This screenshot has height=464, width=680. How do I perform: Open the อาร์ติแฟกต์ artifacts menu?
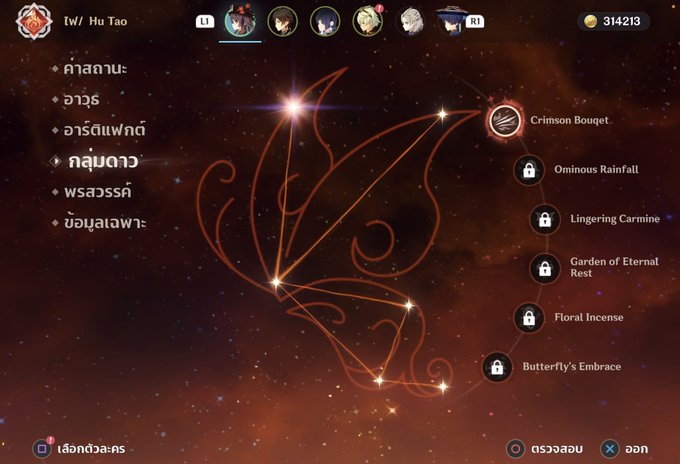[104, 130]
